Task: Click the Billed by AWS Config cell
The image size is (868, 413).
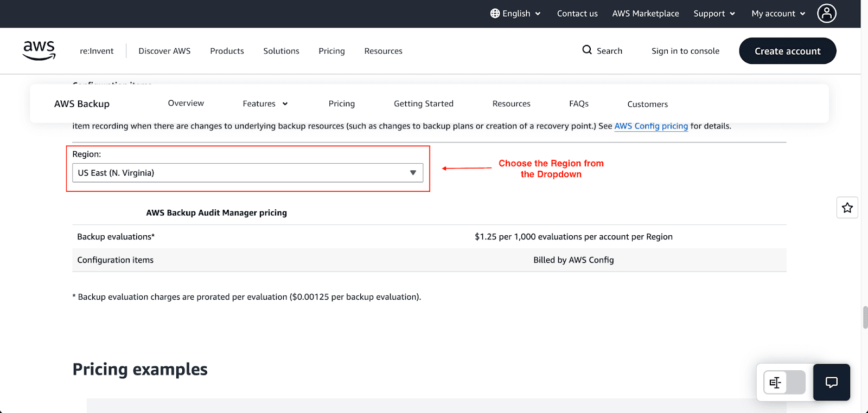Action: 573,260
